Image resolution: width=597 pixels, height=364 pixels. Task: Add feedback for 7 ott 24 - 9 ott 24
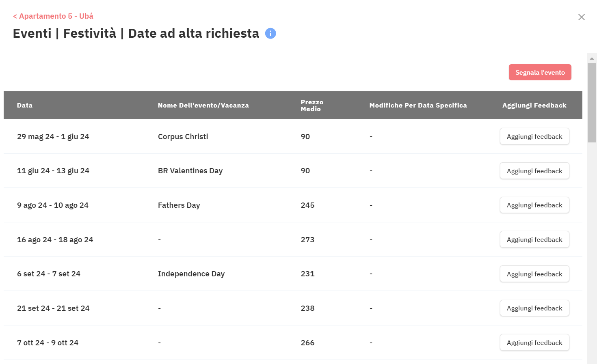click(534, 342)
